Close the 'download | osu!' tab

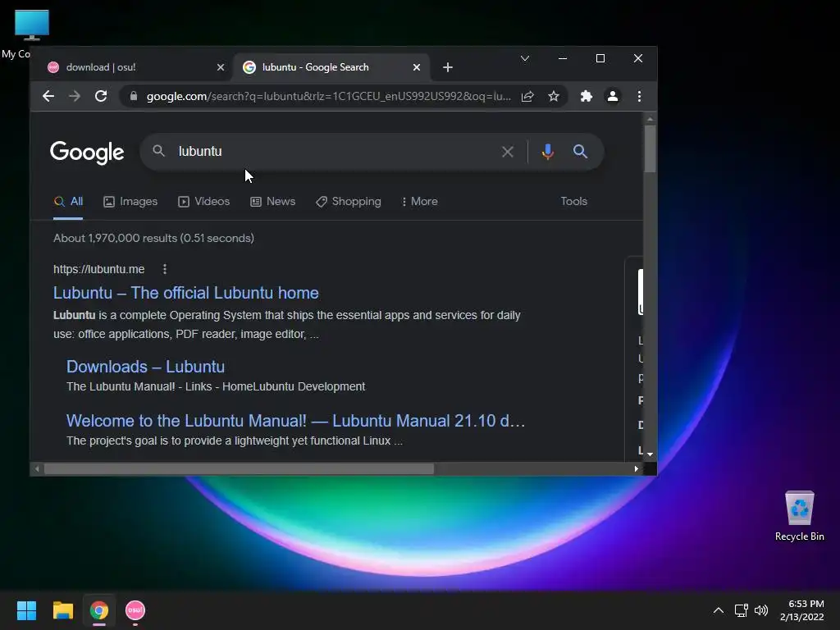pyautogui.click(x=220, y=67)
